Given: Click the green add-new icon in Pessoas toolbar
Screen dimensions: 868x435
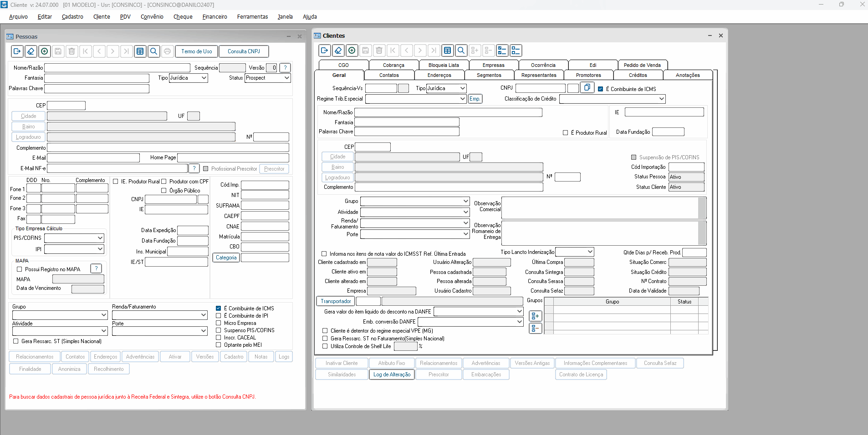Looking at the screenshot, I should [45, 51].
